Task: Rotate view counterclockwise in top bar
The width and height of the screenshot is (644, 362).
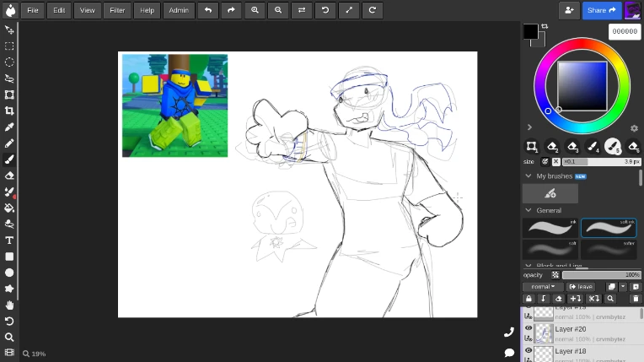Action: point(325,10)
